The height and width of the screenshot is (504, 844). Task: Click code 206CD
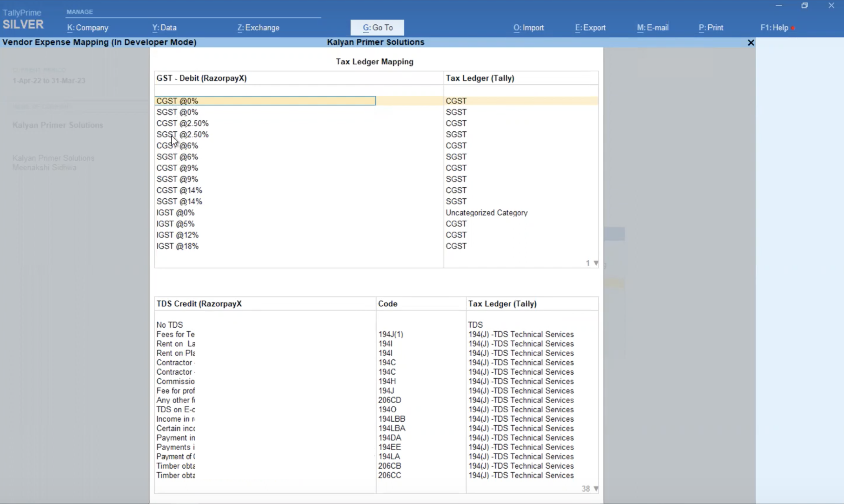(x=389, y=400)
